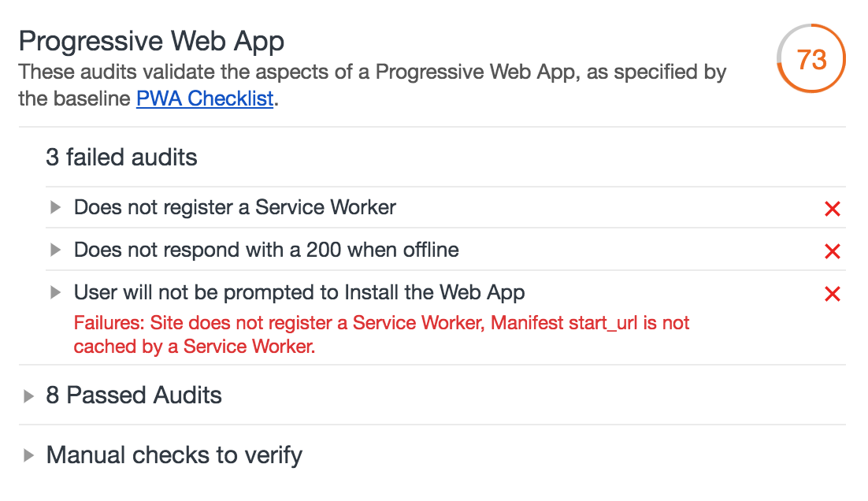868x501 pixels.
Task: Click the 'Progressive Web App' section title
Action: tap(151, 40)
